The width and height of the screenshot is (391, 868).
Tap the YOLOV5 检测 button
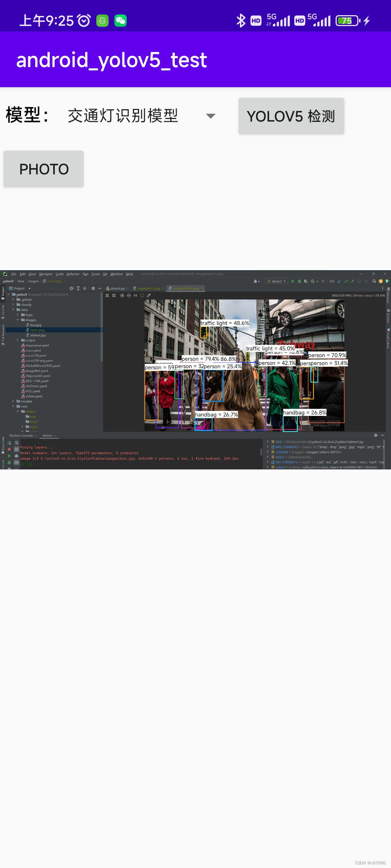point(291,116)
